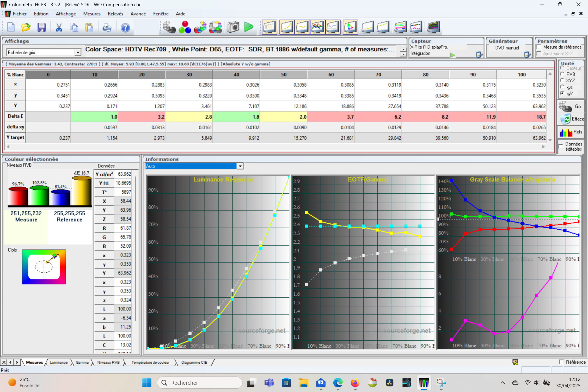Measure primaries with red-green-blue spheres icon
Screen dimensions: 588x392
click(x=185, y=27)
